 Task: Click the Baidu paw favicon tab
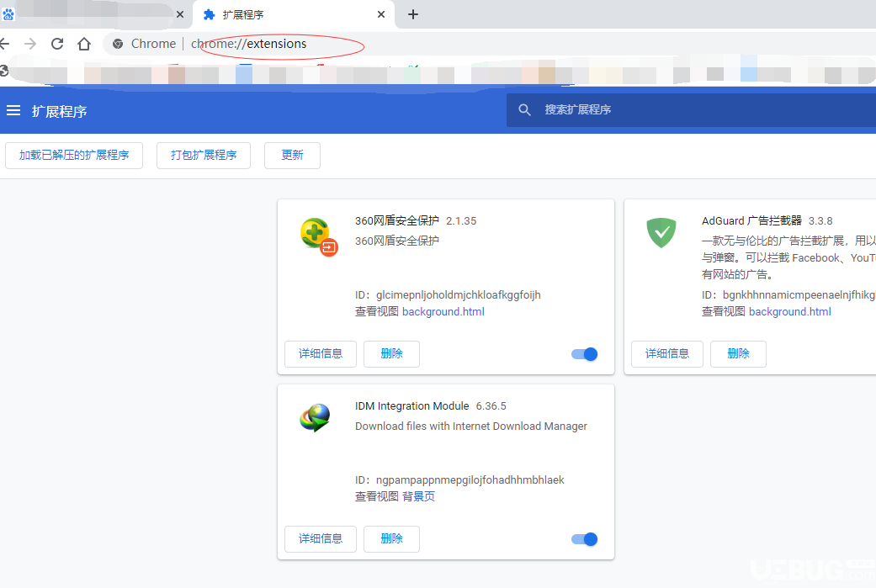(x=8, y=14)
